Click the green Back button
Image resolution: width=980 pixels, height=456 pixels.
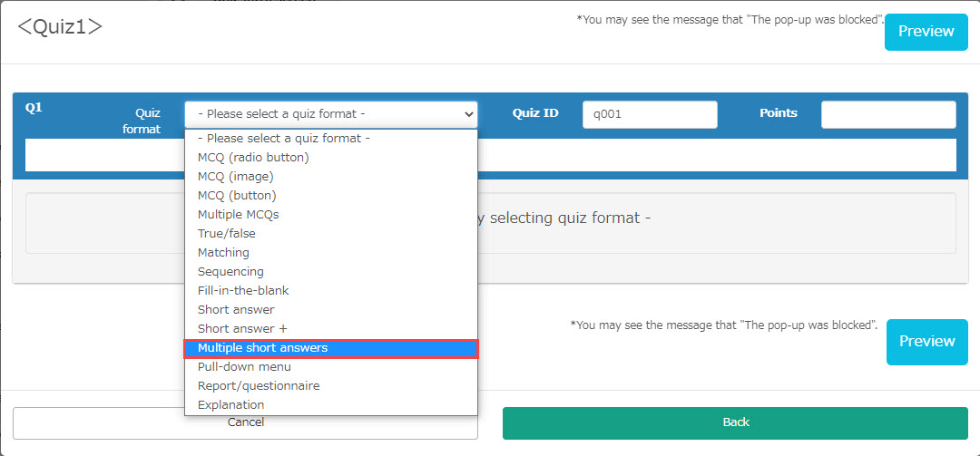click(x=735, y=422)
